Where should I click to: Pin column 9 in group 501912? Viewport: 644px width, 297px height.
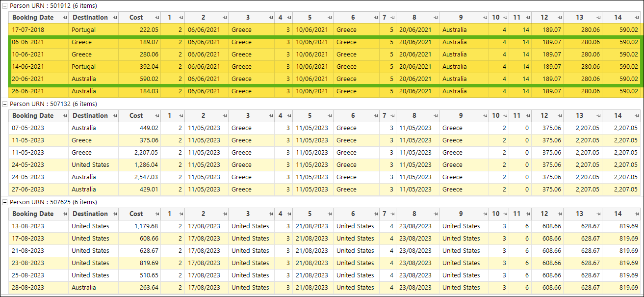(x=485, y=18)
